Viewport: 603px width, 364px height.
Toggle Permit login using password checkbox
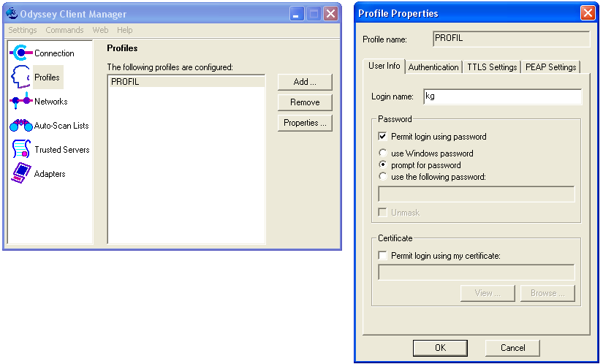pos(382,137)
